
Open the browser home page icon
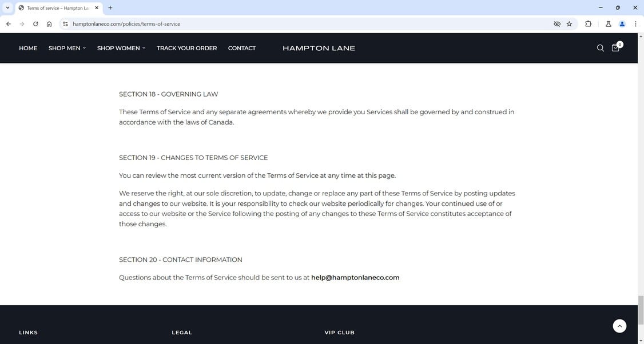(x=49, y=24)
